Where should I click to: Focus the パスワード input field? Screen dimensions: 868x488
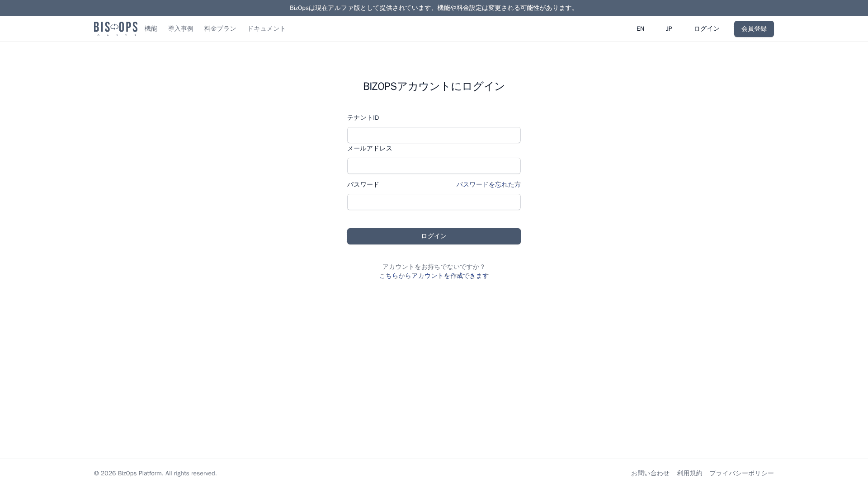click(x=434, y=202)
